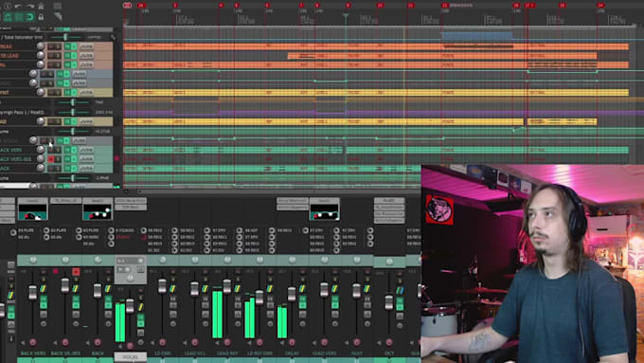Image resolution: width=644 pixels, height=363 pixels.
Task: Click the BACK VERS mixer fader handle
Action: (32, 293)
